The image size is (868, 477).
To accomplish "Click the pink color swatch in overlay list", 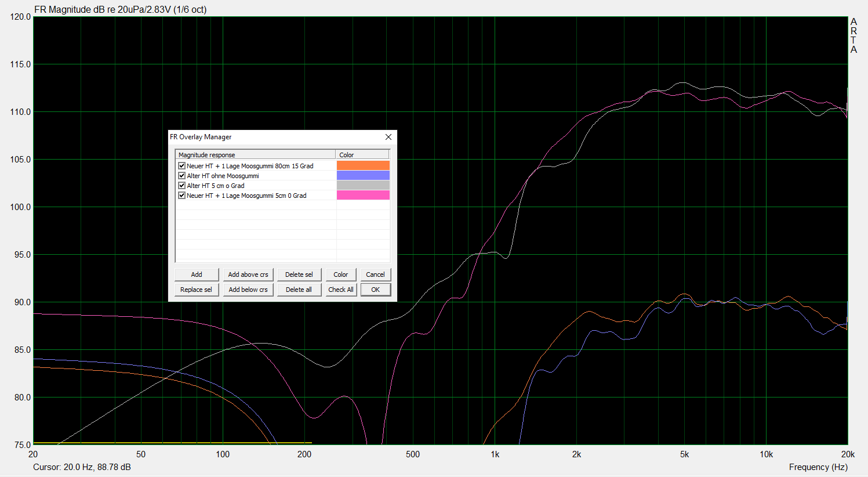I will [x=363, y=196].
